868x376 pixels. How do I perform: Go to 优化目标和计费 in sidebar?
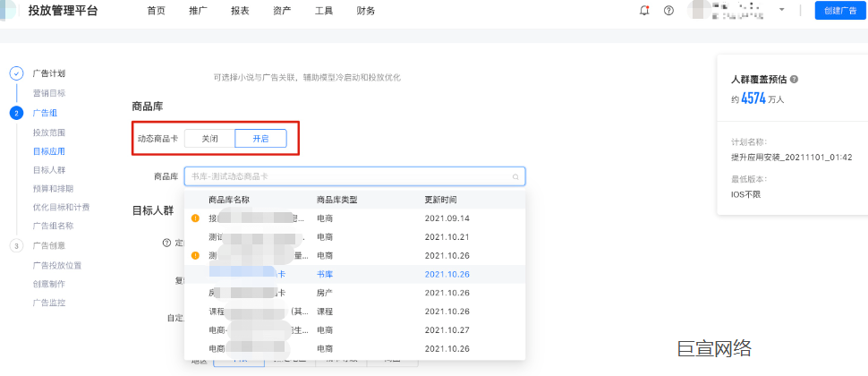click(x=61, y=208)
